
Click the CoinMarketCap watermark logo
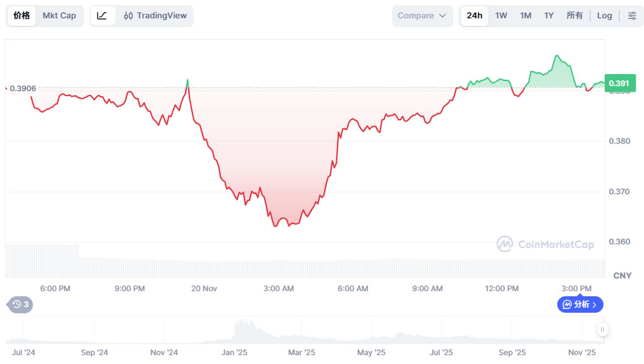[x=545, y=244]
